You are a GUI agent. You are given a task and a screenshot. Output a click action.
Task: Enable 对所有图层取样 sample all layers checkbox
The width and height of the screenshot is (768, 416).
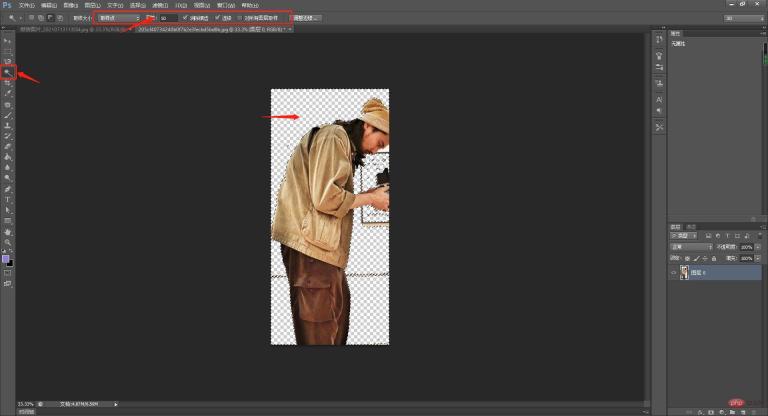point(239,18)
